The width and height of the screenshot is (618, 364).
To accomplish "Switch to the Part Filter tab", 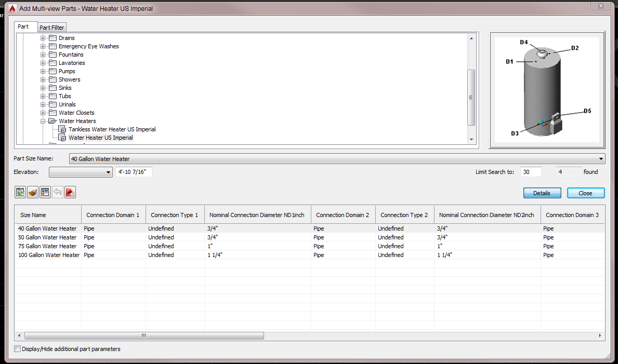I will point(51,27).
